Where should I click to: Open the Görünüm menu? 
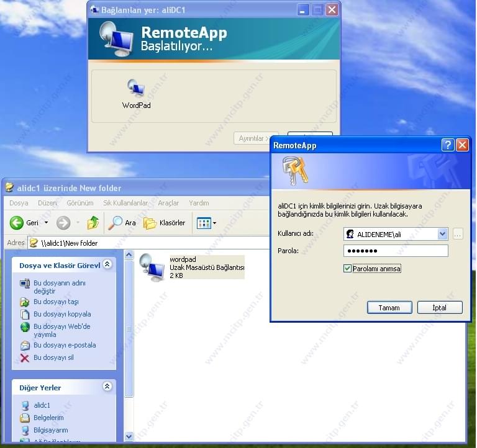pyautogui.click(x=80, y=203)
